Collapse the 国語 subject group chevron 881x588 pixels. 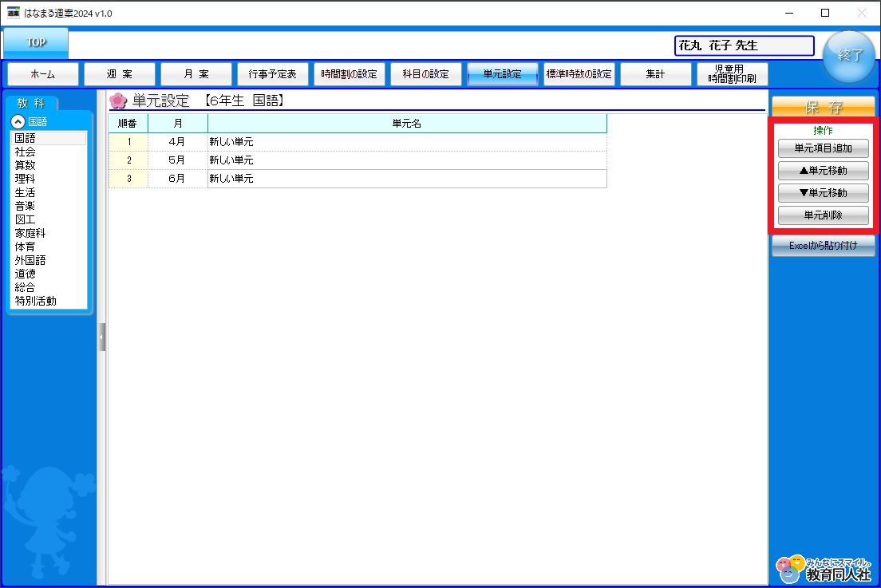click(x=18, y=121)
